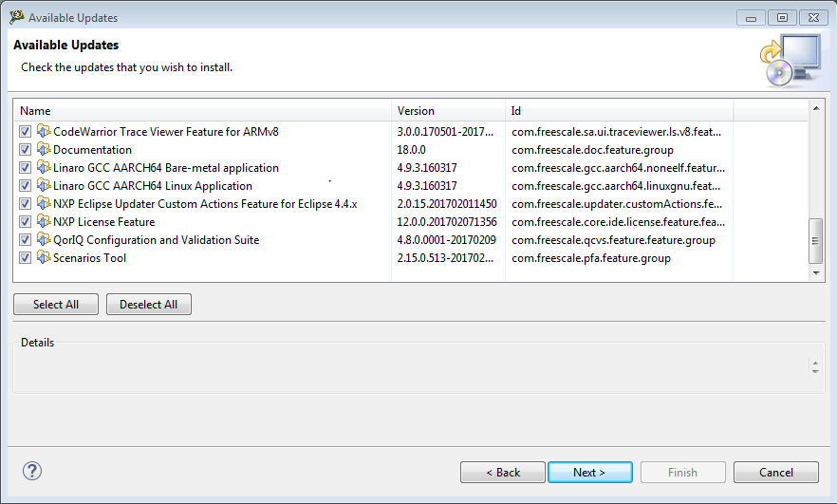Select the NXP License Feature row name
Screen dimensions: 837x504
pyautogui.click(x=104, y=221)
